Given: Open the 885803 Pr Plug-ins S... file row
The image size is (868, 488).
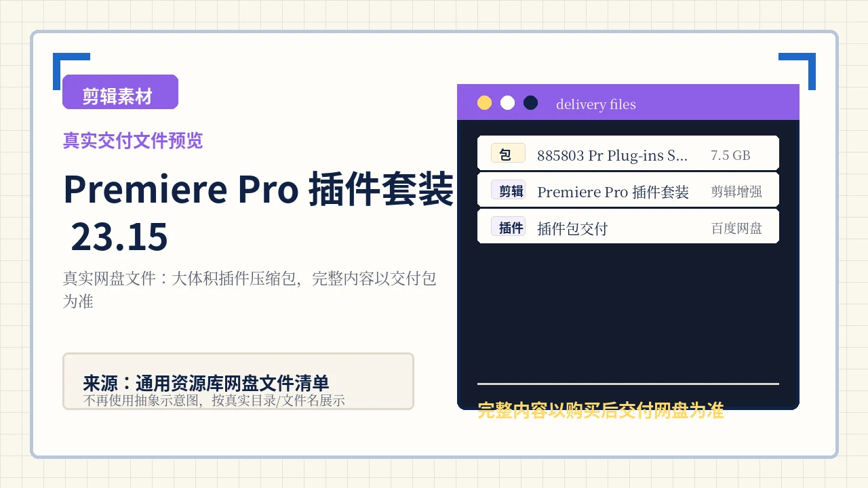Looking at the screenshot, I should click(x=628, y=153).
